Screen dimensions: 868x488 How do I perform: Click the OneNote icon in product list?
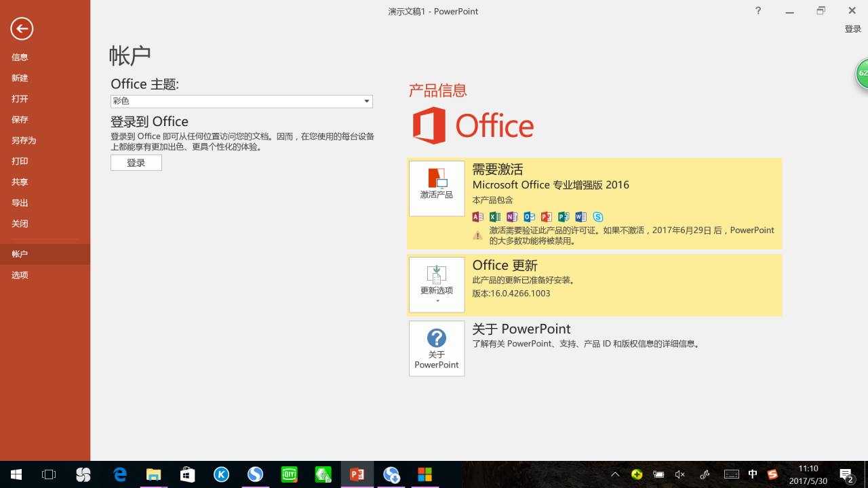point(512,216)
